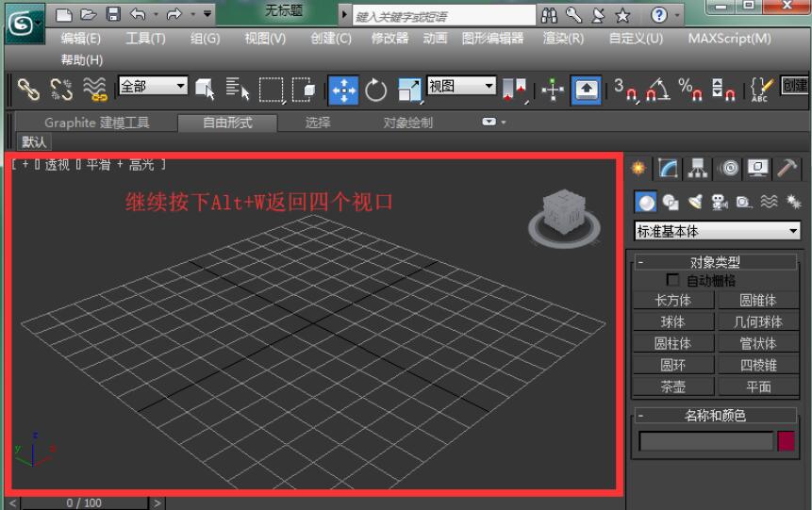Open 编辑(E) menu
Viewport: 812px width, 510px height.
tap(81, 39)
